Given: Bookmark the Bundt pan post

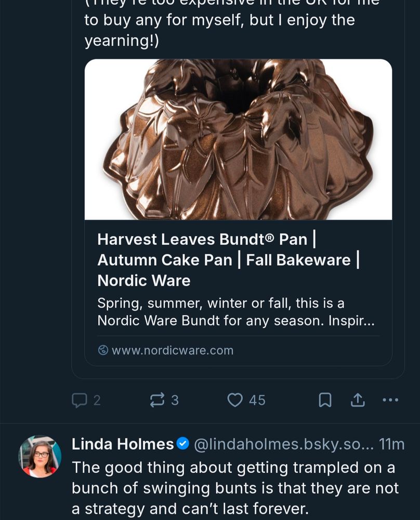Looking at the screenshot, I should tap(326, 400).
